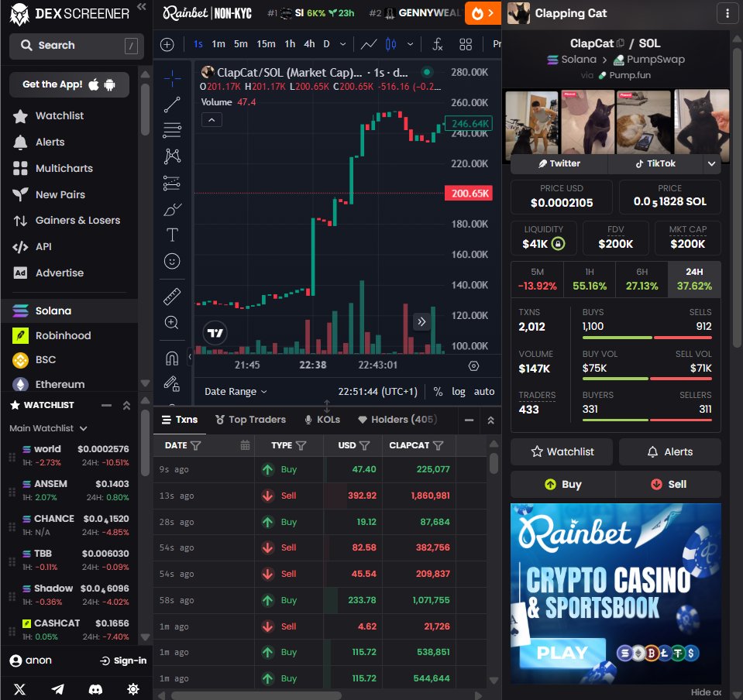
Task: Expand the chart type dropdown arrow
Action: pos(411,44)
